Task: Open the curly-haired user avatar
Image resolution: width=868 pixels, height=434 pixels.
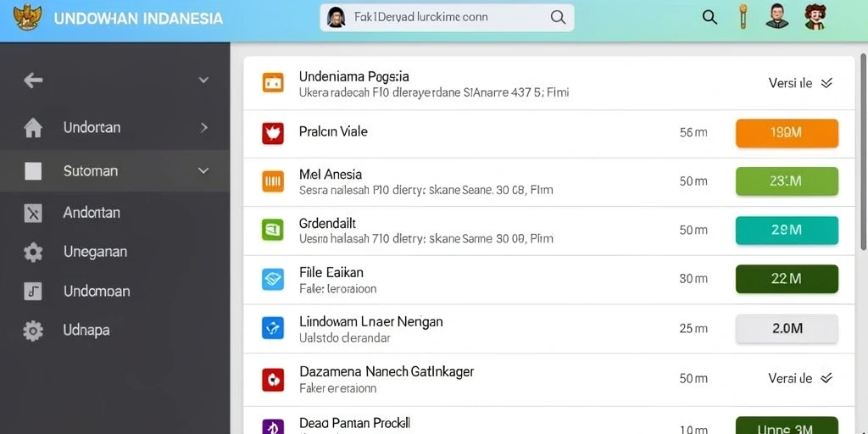Action: pyautogui.click(x=815, y=17)
